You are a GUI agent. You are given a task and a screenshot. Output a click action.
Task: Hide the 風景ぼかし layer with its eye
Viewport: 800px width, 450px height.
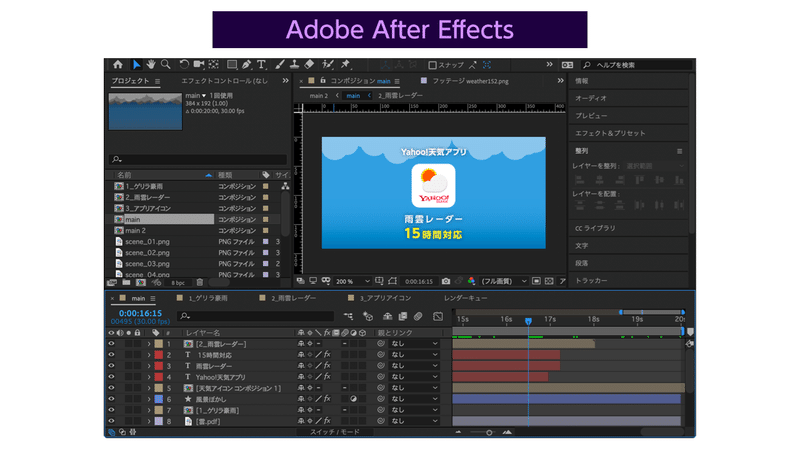coord(111,399)
